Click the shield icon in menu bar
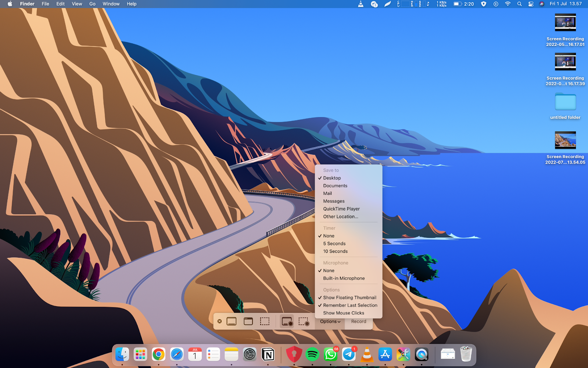The image size is (588, 368). coord(484,4)
